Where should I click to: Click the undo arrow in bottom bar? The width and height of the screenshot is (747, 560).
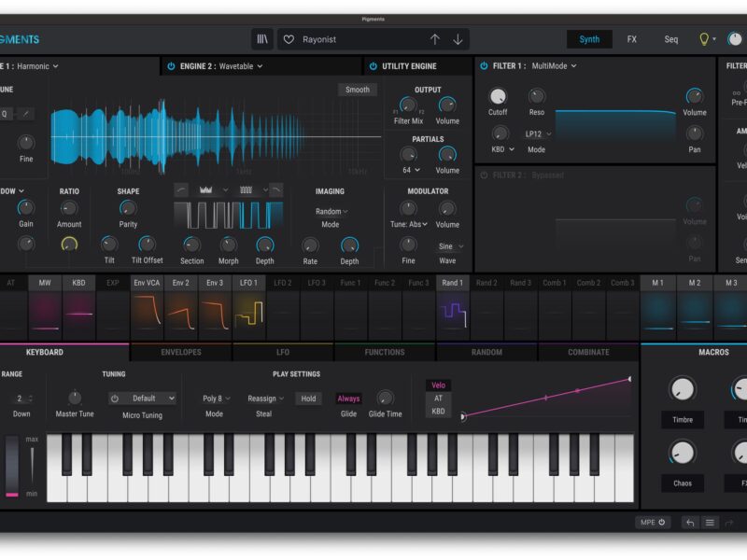click(689, 523)
